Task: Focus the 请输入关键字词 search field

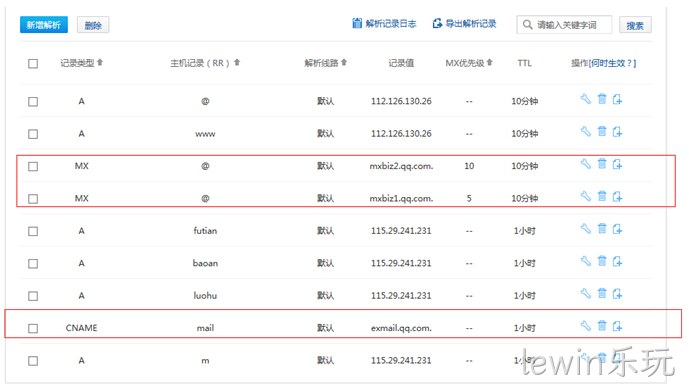Action: point(564,25)
